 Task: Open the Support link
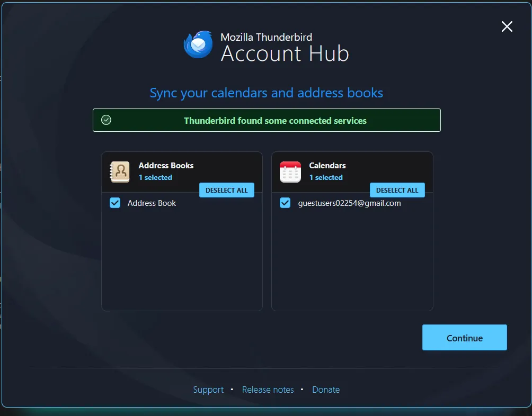[208, 390]
